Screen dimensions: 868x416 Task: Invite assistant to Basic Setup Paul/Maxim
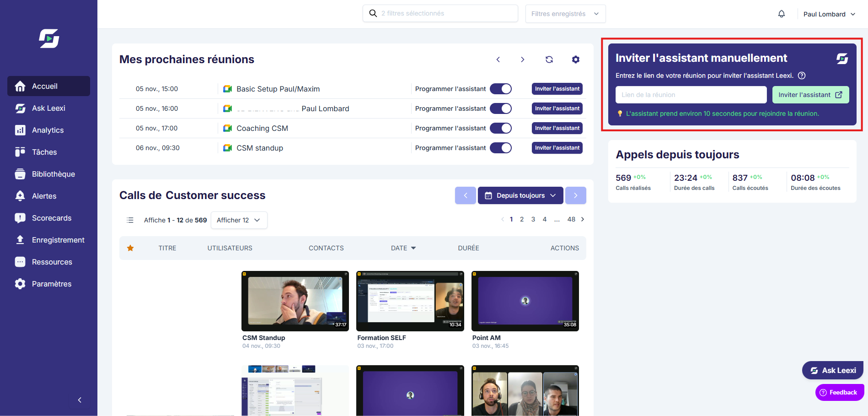pos(557,89)
